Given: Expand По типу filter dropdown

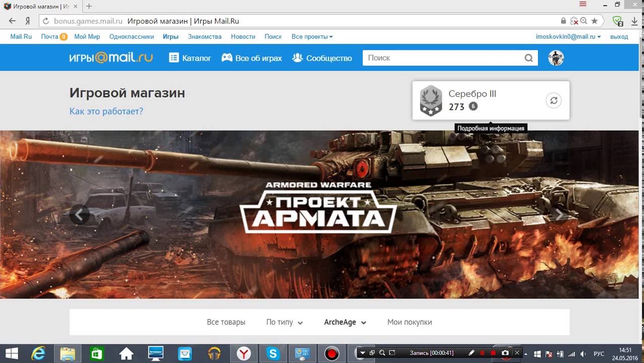Looking at the screenshot, I should 285,322.
